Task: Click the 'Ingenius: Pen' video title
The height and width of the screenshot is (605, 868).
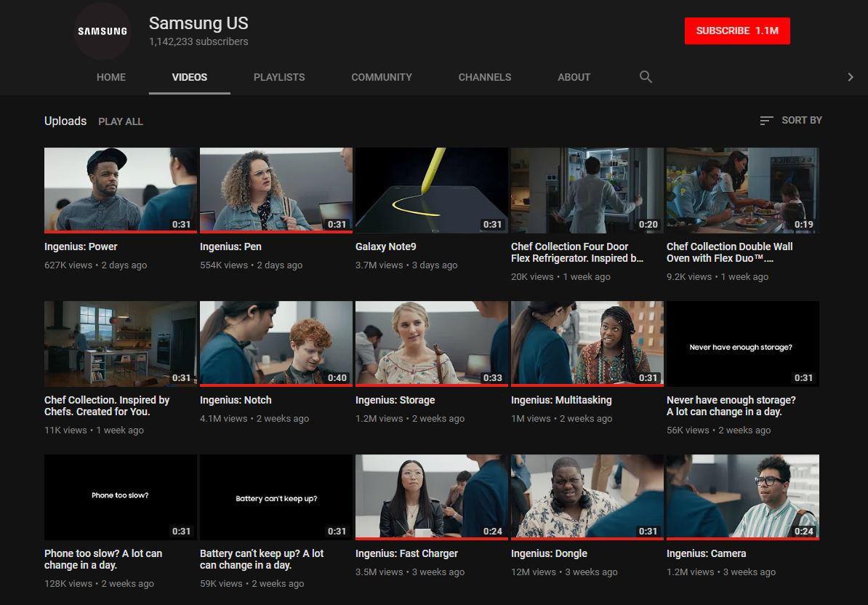Action: click(231, 247)
